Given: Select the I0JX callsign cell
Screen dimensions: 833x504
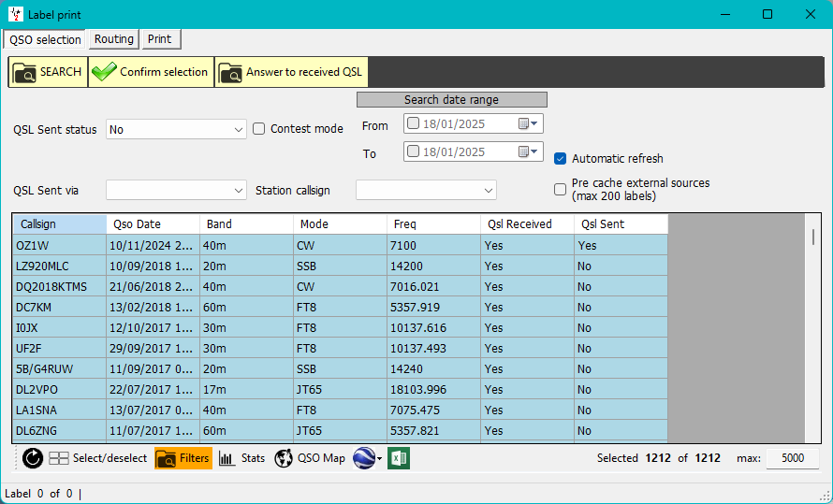Looking at the screenshot, I should pyautogui.click(x=60, y=328).
